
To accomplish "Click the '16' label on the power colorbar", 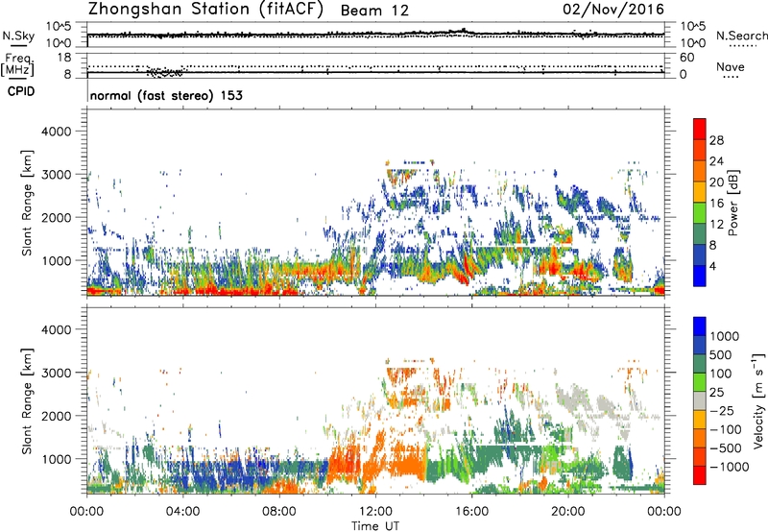I will point(716,204).
